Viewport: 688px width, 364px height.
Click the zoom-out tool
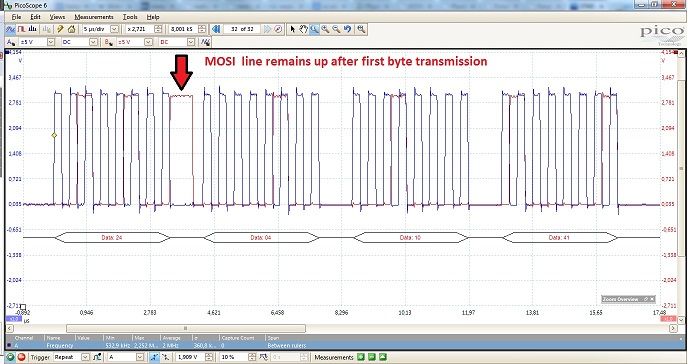tap(336, 29)
